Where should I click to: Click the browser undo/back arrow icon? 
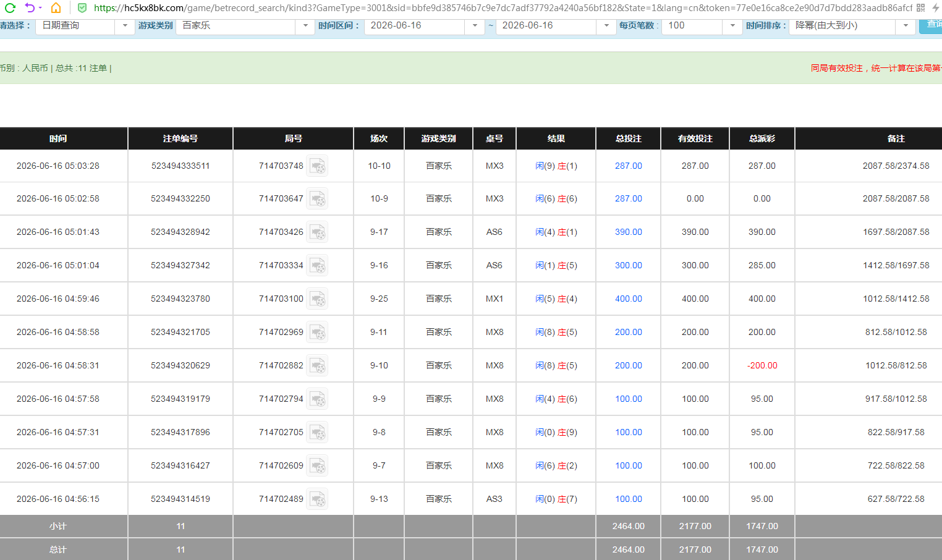click(x=30, y=8)
